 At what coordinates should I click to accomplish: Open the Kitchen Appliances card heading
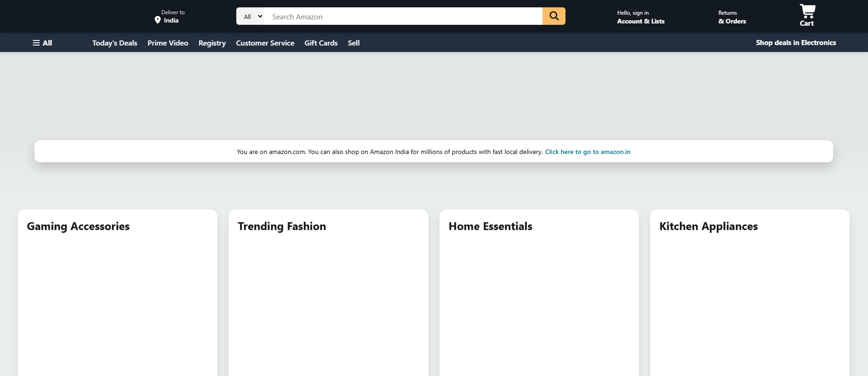(x=708, y=226)
